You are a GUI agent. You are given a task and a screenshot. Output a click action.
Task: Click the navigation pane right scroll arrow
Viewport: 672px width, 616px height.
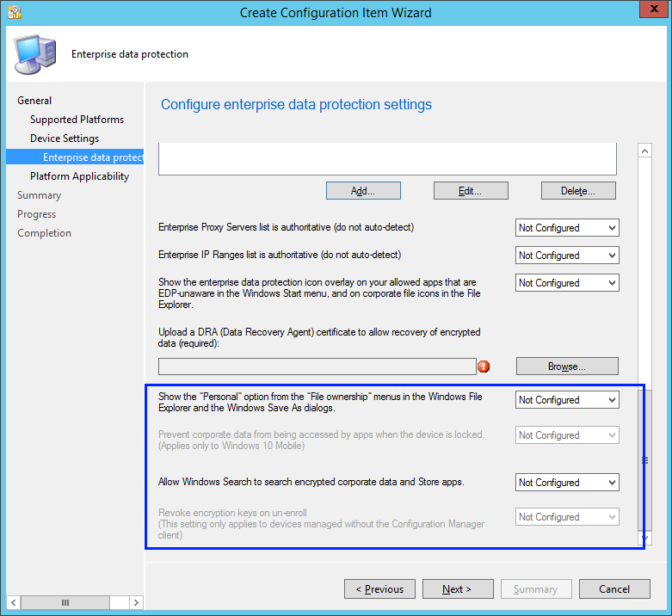[x=136, y=602]
